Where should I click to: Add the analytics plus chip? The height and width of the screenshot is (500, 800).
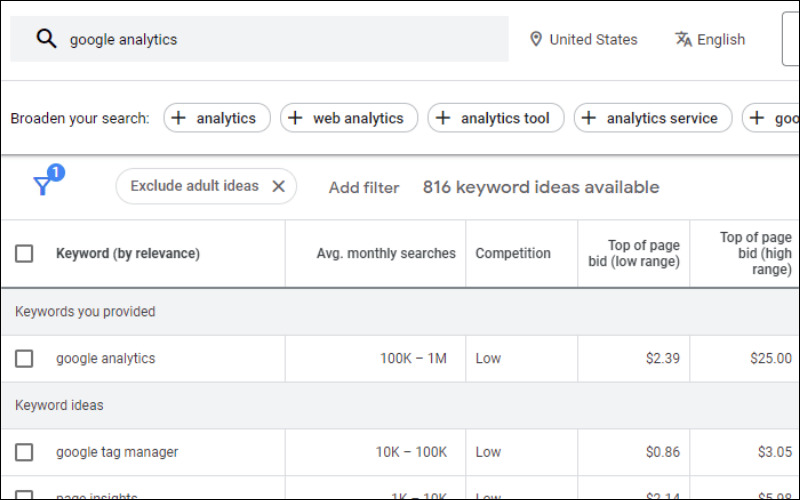(x=217, y=118)
